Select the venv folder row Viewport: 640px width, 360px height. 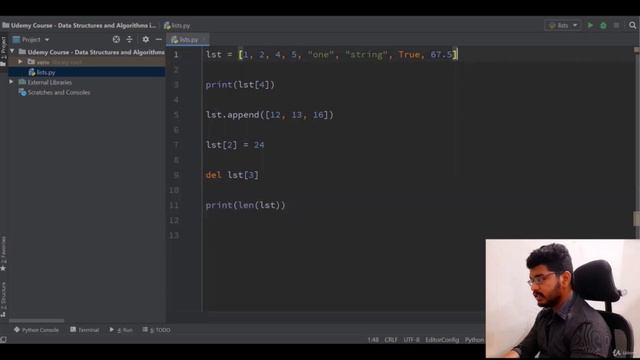[x=87, y=62]
